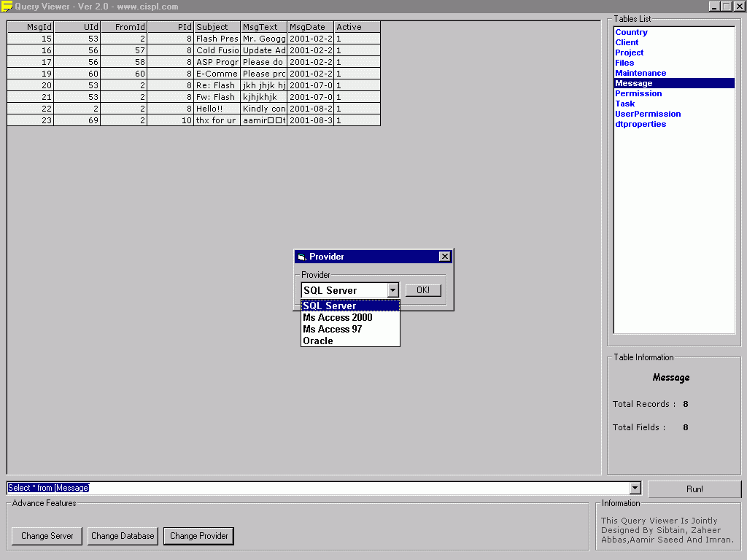Click the Change Database button

point(123,536)
